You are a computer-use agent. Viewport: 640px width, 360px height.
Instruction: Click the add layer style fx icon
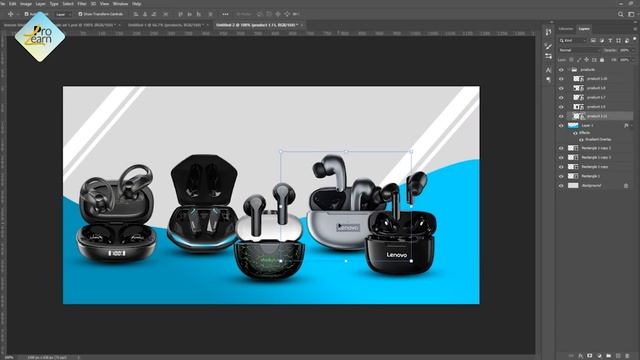pos(580,356)
